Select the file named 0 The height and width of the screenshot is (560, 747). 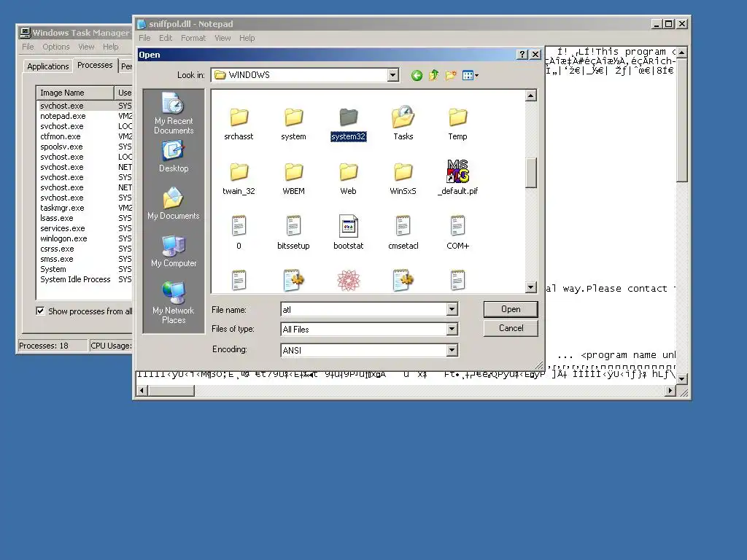click(239, 233)
